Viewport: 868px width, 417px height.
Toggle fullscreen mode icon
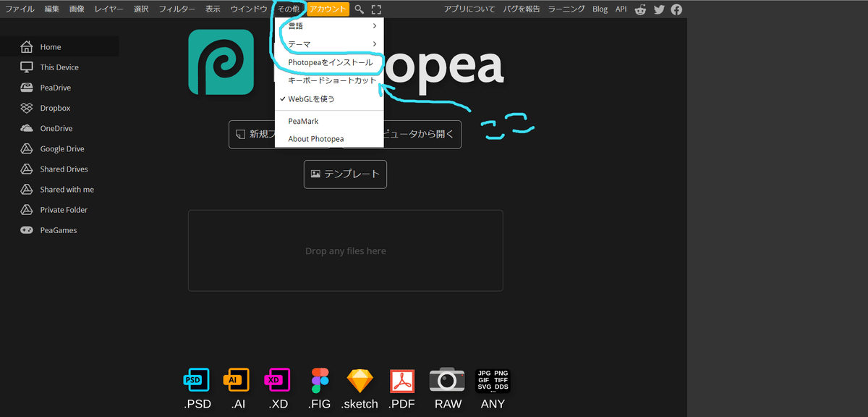tap(376, 9)
